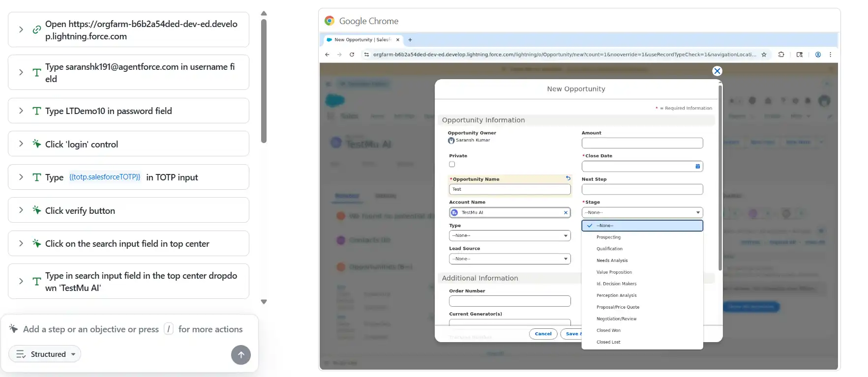Select Prospecting stage option

tap(642, 237)
